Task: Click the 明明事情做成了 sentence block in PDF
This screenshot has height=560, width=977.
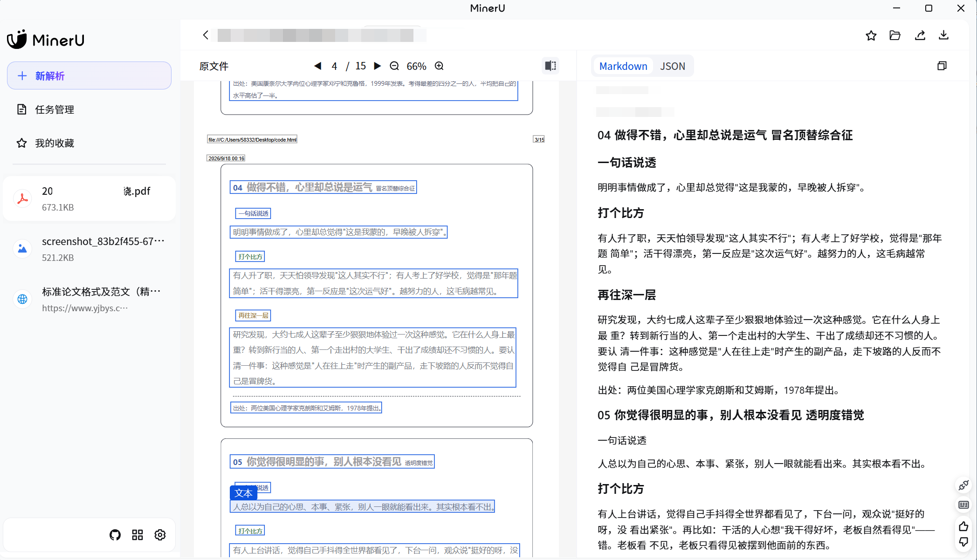Action: tap(338, 232)
